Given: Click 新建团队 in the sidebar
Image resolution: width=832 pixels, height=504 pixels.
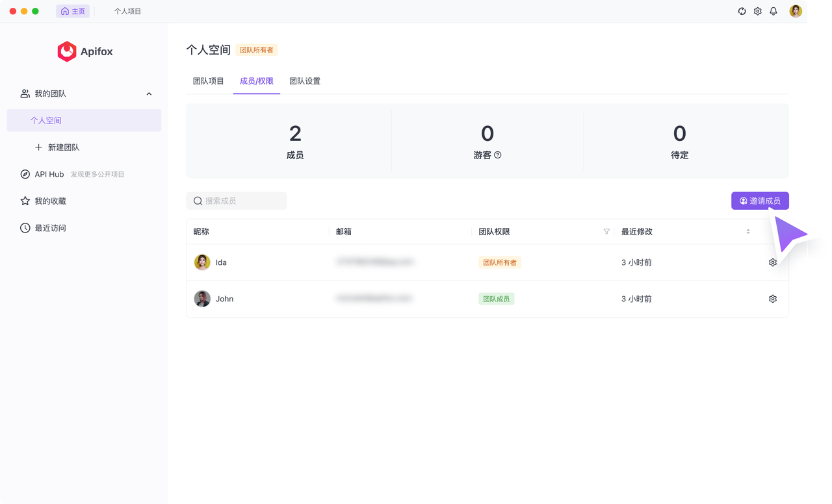Looking at the screenshot, I should 63,147.
